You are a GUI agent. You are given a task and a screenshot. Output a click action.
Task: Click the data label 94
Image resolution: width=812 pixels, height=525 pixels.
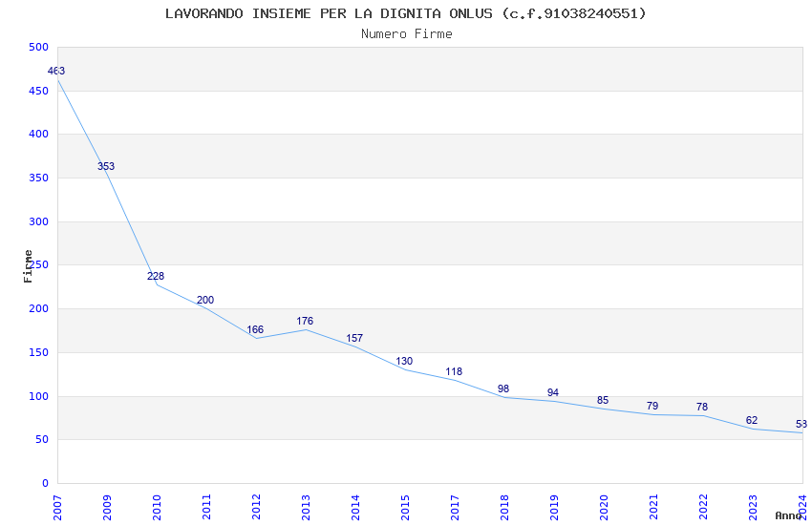(x=552, y=392)
